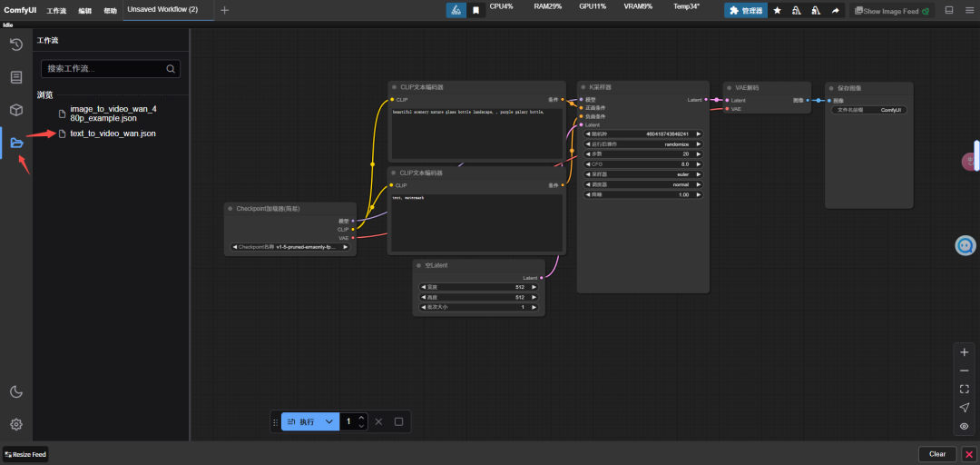Open the model library cube icon
Image resolution: width=980 pixels, height=465 pixels.
[x=16, y=110]
